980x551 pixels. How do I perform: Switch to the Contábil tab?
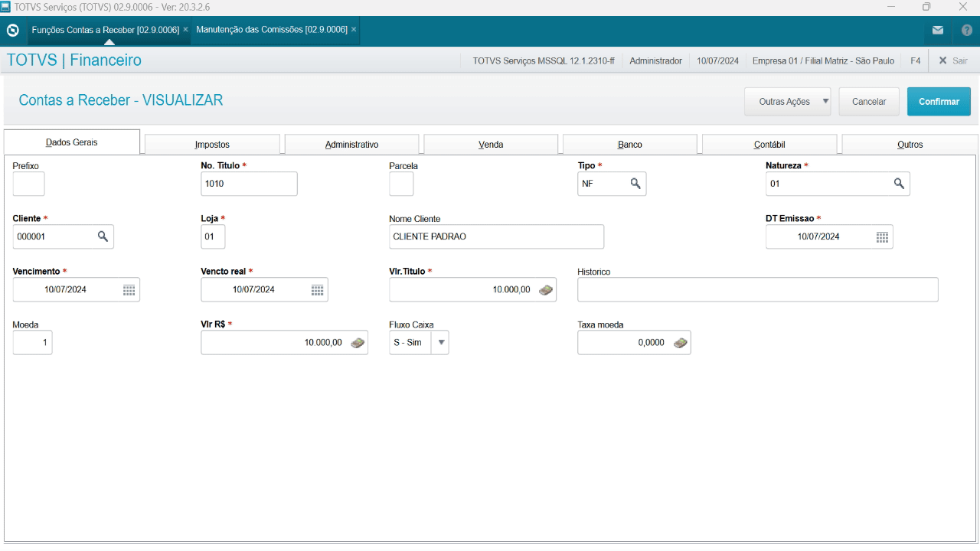tap(769, 145)
